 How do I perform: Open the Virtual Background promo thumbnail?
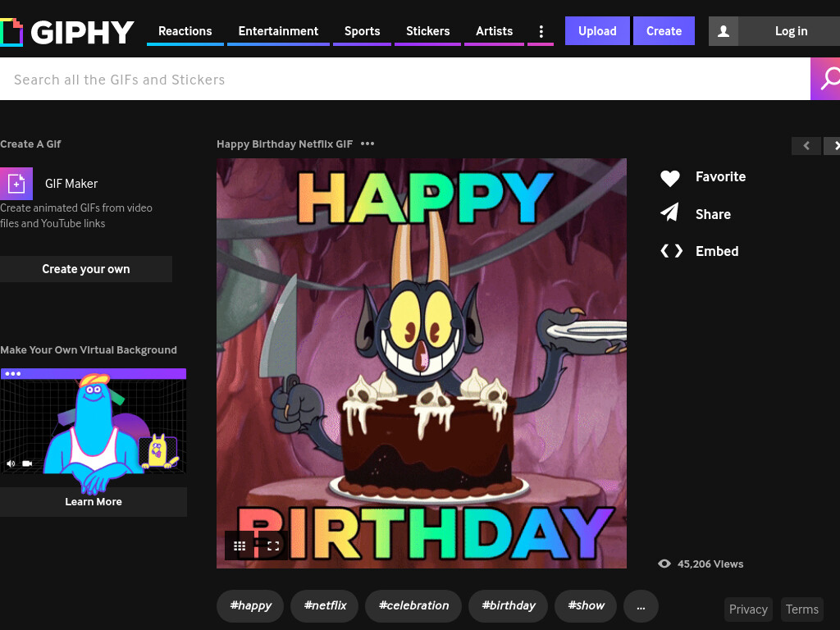tap(94, 427)
